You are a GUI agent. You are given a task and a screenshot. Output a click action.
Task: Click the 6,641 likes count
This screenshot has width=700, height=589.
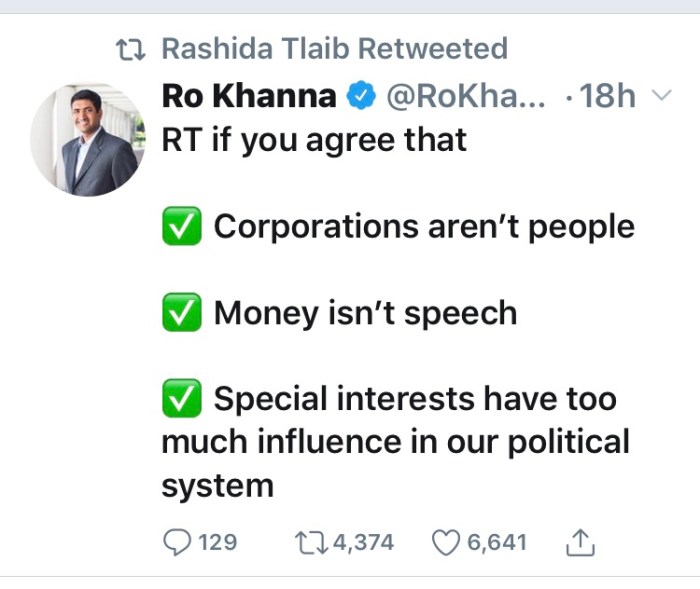[x=497, y=542]
